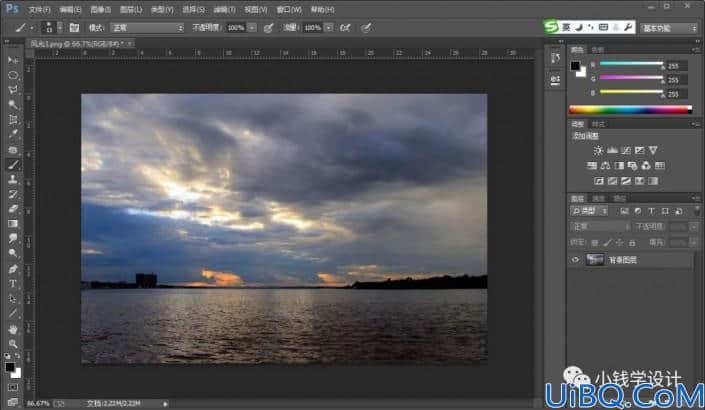Add a Brightness/Contrast adjustment

(598, 150)
